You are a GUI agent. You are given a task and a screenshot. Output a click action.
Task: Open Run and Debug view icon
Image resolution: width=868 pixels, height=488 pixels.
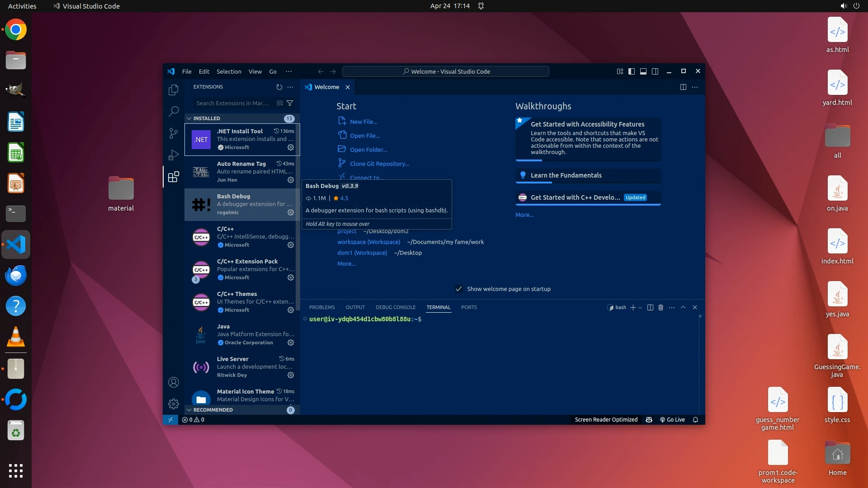pos(174,155)
